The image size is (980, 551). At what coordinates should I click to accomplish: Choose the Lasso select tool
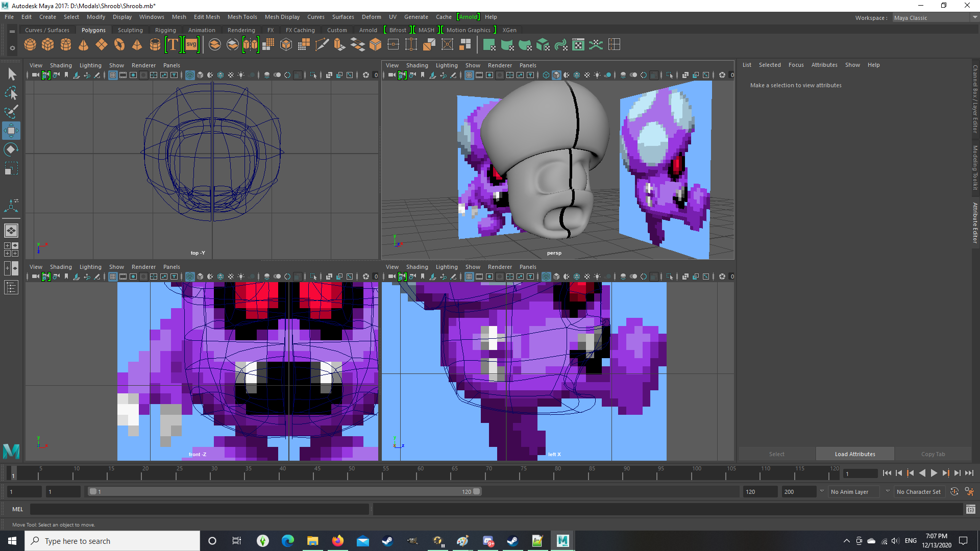(11, 93)
